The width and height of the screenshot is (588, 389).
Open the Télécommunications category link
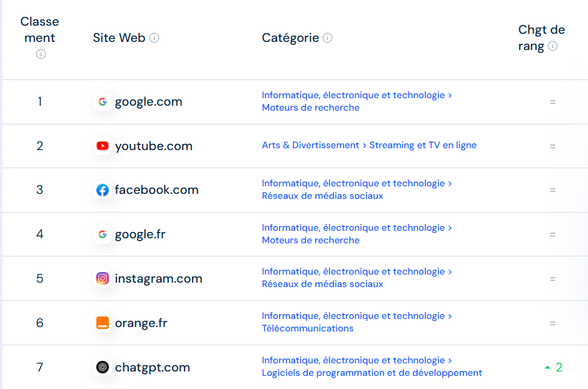point(308,328)
